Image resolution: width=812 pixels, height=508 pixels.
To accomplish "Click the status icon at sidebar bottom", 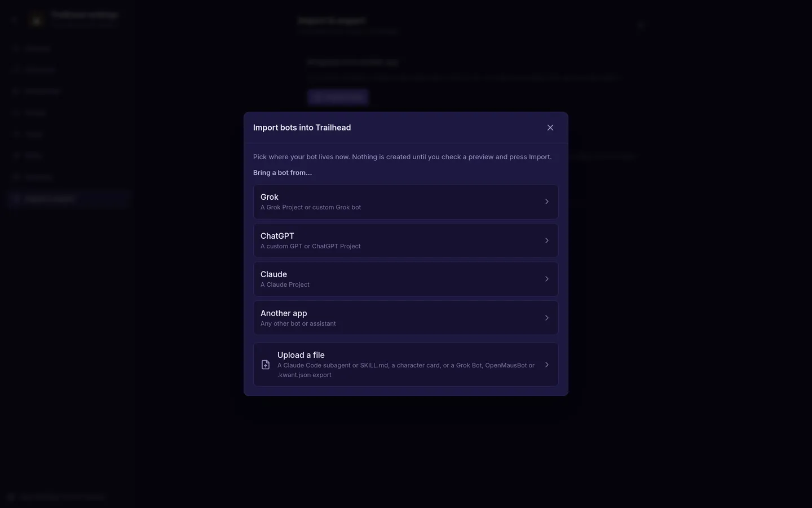I will pyautogui.click(x=11, y=497).
